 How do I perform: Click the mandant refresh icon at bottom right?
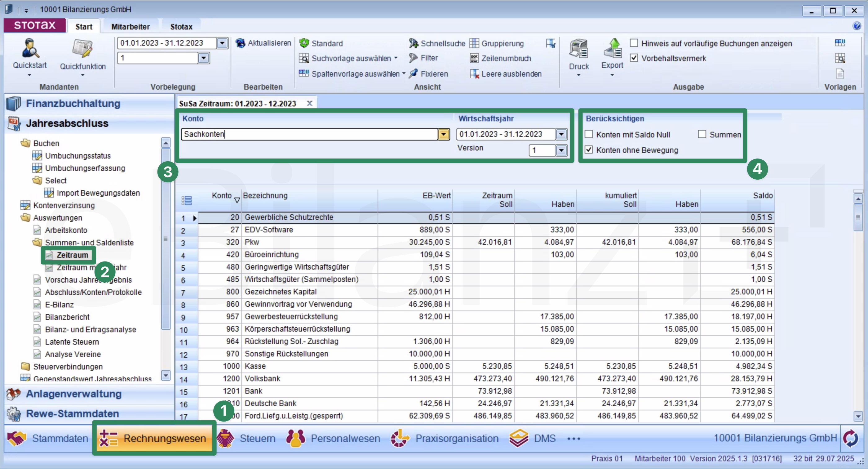click(850, 438)
